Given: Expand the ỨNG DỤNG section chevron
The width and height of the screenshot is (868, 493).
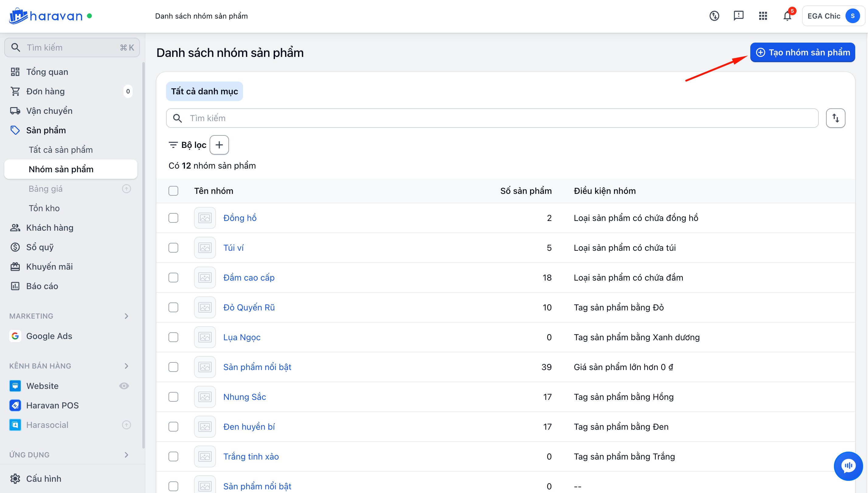Looking at the screenshot, I should click(x=126, y=455).
